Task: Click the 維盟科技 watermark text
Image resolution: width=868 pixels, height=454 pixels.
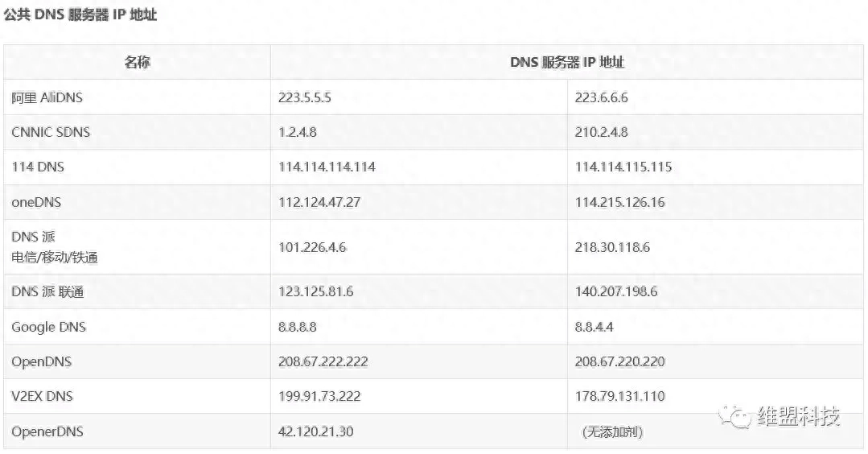Action: 799,416
